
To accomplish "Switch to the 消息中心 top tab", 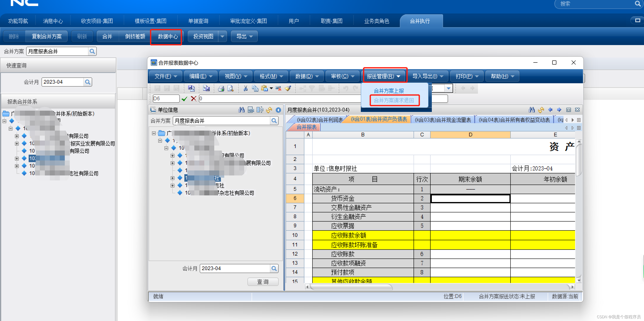I will pyautogui.click(x=53, y=21).
